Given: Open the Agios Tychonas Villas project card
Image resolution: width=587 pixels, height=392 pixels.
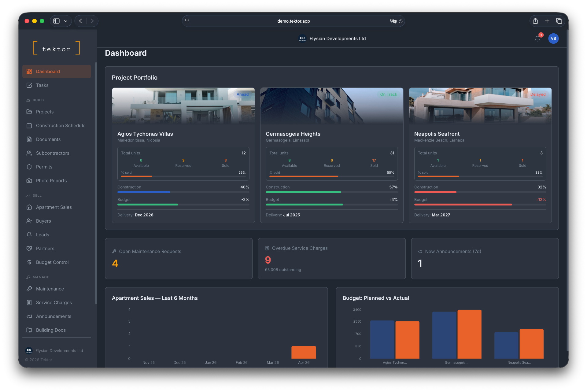Looking at the screenshot, I should [x=145, y=134].
